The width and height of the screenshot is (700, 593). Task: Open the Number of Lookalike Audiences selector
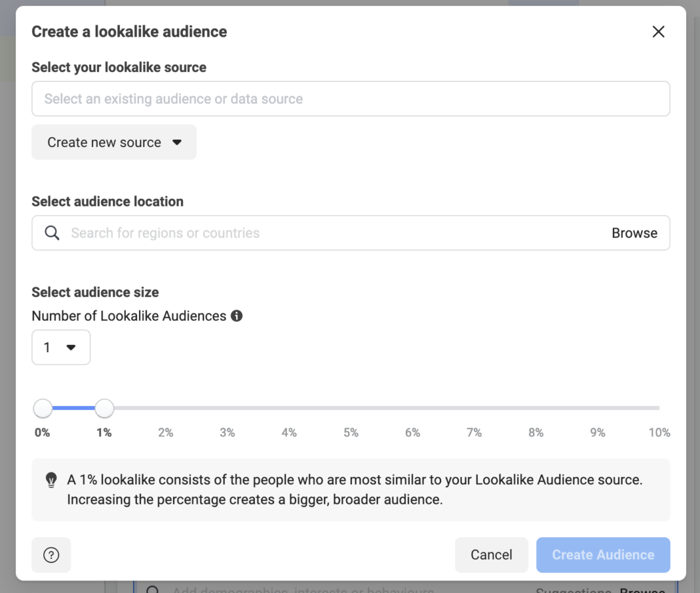61,347
